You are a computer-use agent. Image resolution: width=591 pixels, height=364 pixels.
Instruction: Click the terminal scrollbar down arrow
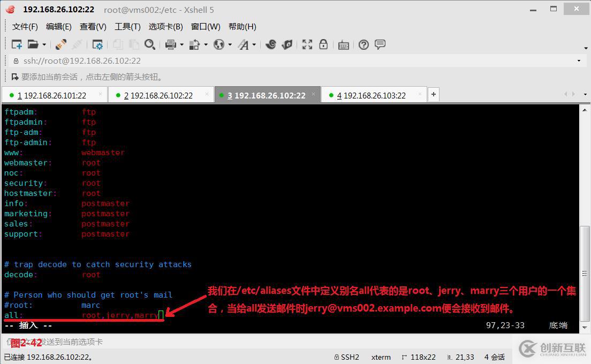coord(585,328)
